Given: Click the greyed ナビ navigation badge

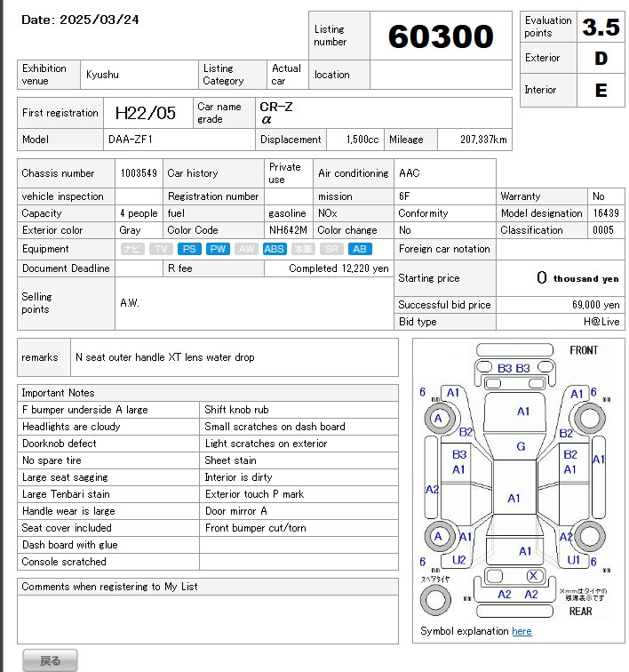Looking at the screenshot, I should pyautogui.click(x=132, y=249).
